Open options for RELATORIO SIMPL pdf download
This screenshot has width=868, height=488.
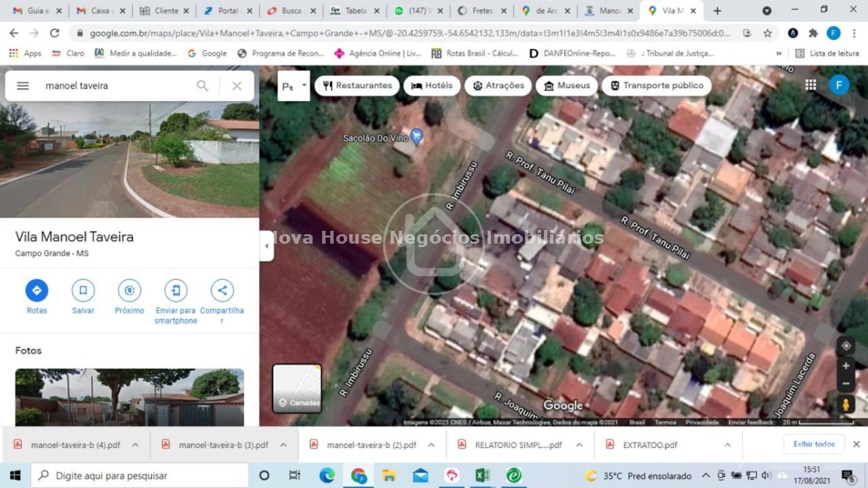[x=579, y=445]
